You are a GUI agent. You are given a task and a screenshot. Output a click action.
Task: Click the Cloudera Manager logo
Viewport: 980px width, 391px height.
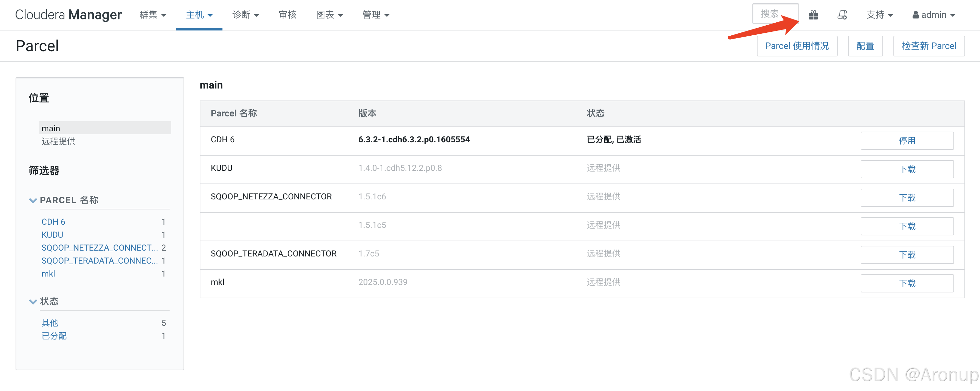coord(68,15)
